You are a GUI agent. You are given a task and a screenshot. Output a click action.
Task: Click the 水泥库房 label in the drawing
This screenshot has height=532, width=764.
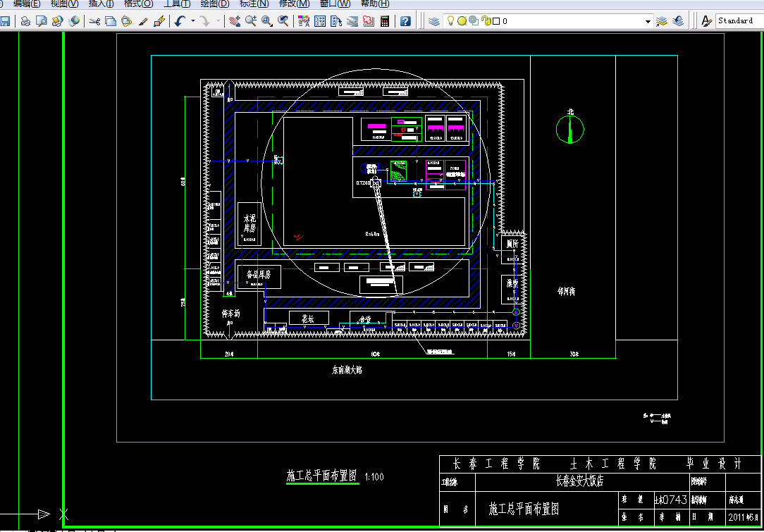point(250,223)
